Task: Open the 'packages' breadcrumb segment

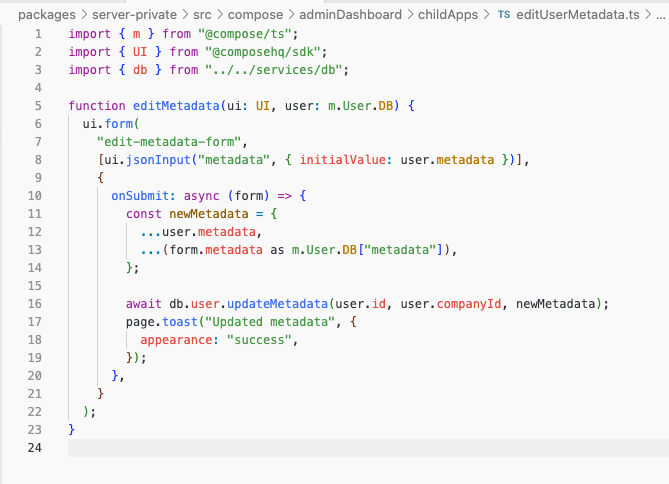Action: tap(47, 15)
